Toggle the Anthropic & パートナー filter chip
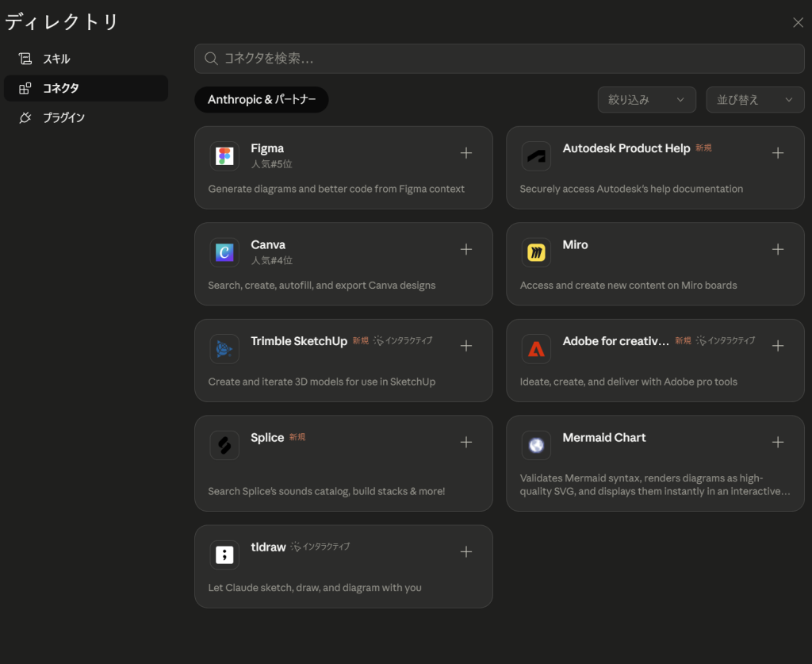This screenshot has width=812, height=664. click(x=261, y=100)
